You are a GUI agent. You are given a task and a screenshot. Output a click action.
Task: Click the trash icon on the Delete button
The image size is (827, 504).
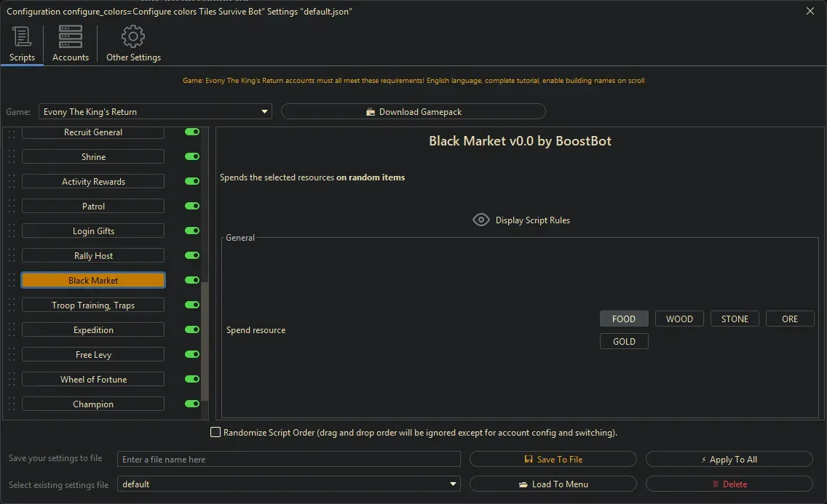click(714, 484)
